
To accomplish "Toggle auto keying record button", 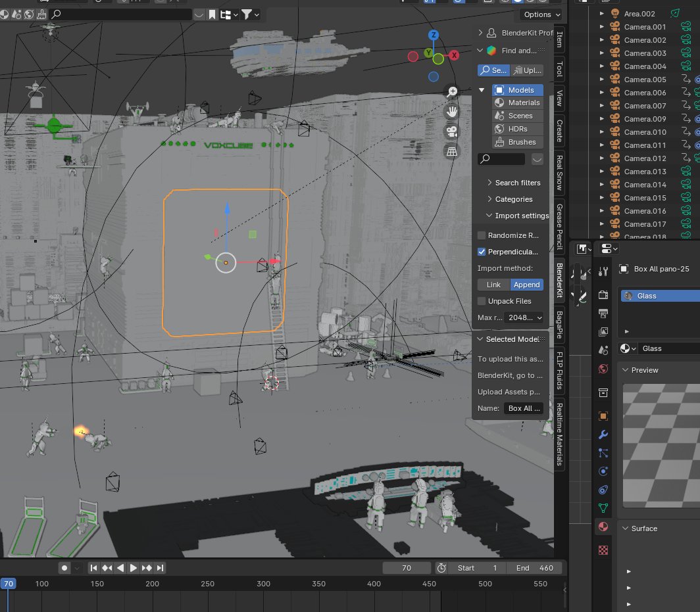I will coord(64,568).
